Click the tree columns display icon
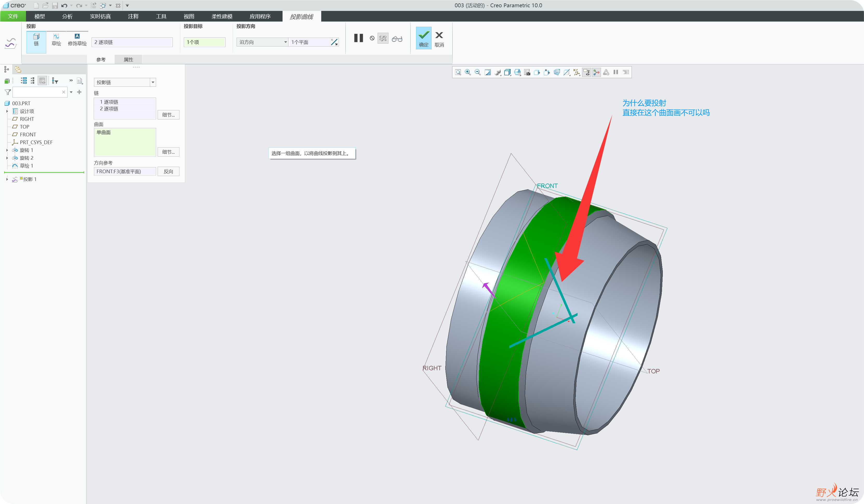Screen dimensions: 864x504 (x=42, y=81)
